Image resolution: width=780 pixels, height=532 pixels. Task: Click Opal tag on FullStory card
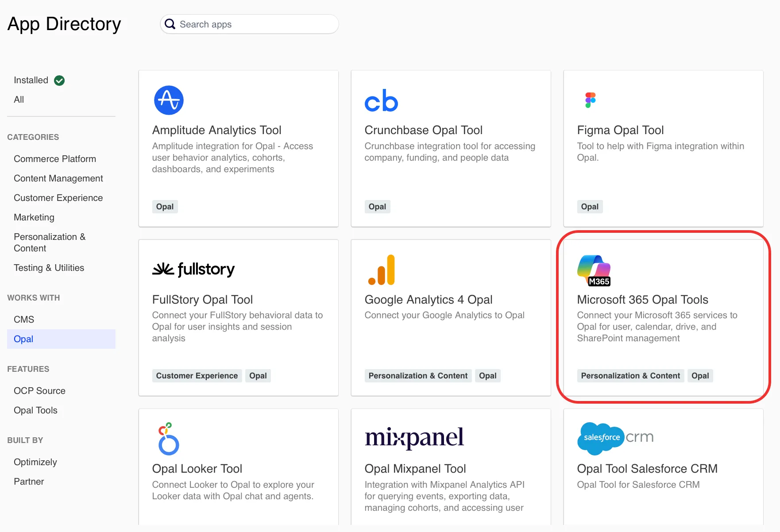(x=258, y=376)
